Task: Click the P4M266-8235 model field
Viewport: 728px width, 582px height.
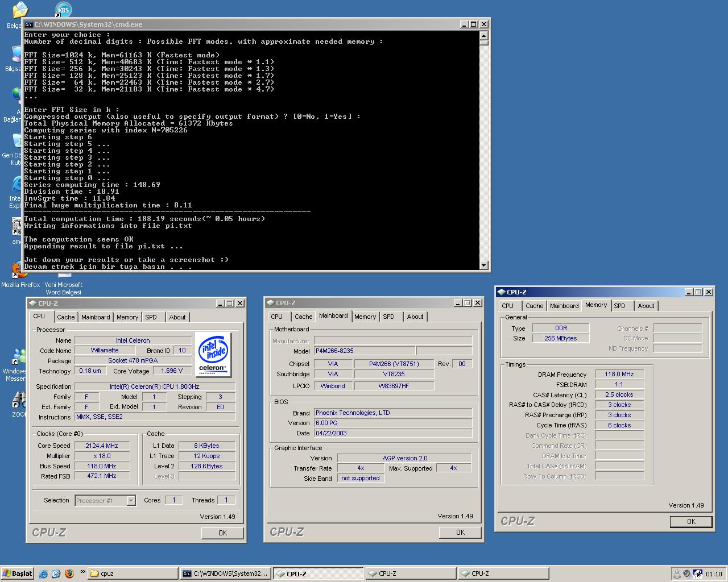Action: [365, 351]
